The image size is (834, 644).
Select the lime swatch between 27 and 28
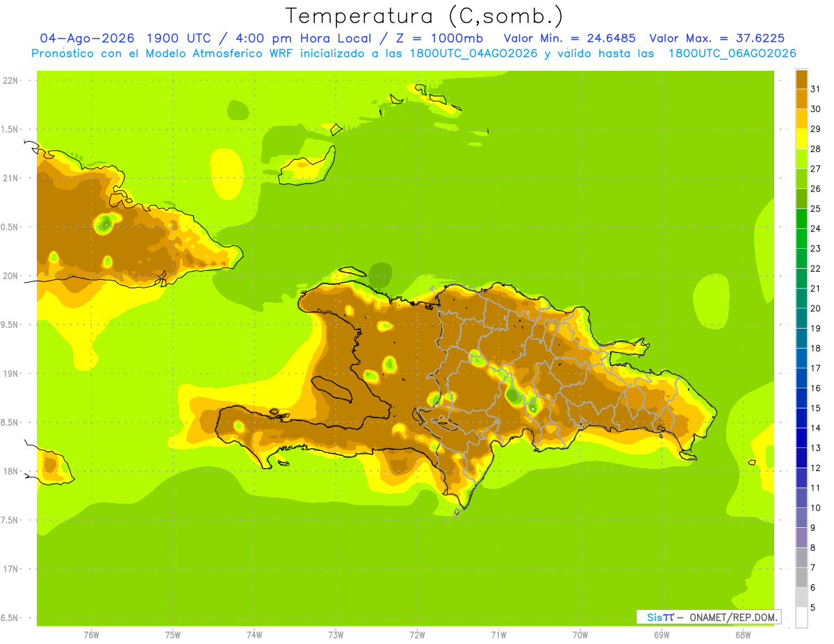pyautogui.click(x=801, y=159)
